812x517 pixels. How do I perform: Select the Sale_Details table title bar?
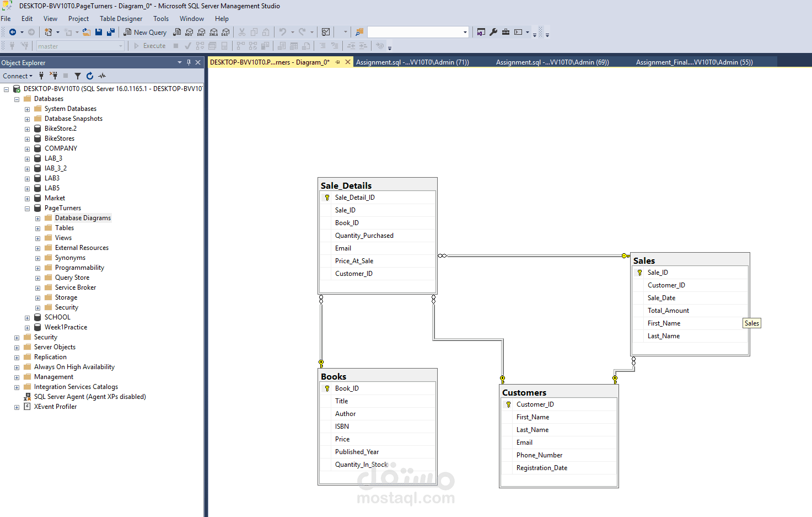click(378, 185)
